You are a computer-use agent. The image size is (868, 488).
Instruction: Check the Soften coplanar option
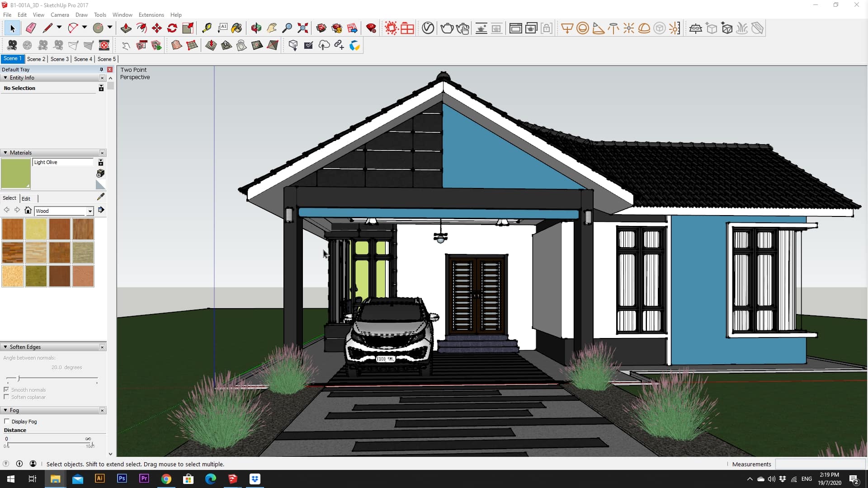pos(6,397)
